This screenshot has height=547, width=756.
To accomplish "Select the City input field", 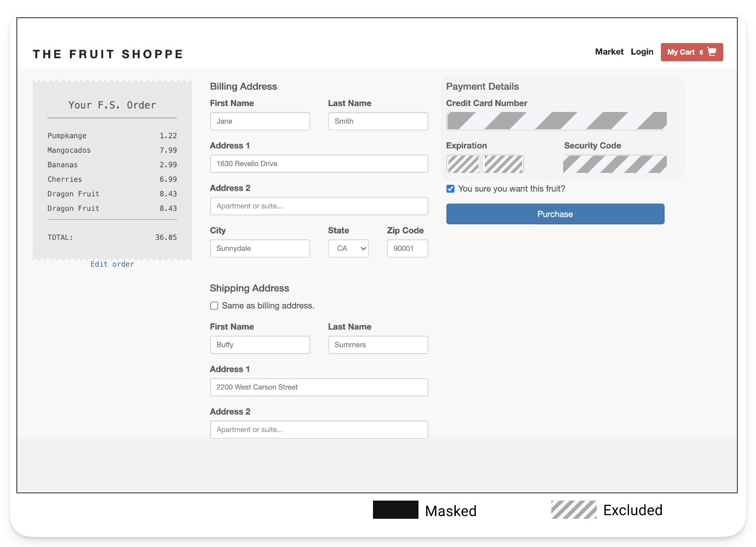I will point(260,248).
